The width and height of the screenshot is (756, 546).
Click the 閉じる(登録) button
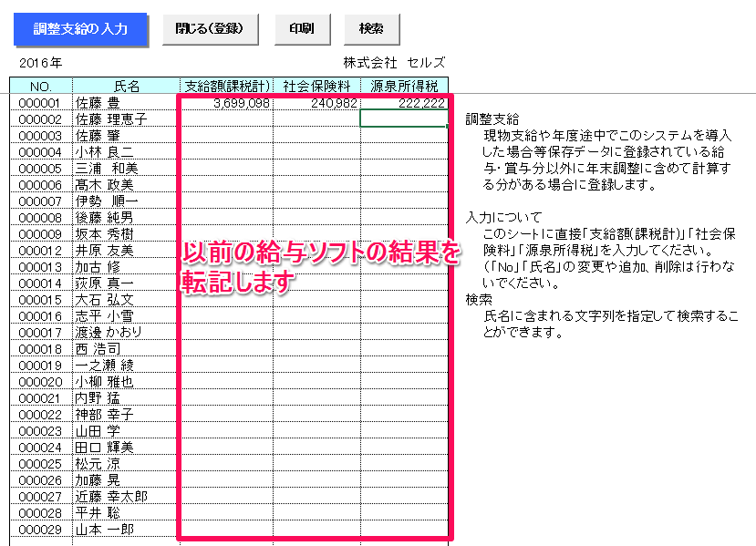point(210,29)
